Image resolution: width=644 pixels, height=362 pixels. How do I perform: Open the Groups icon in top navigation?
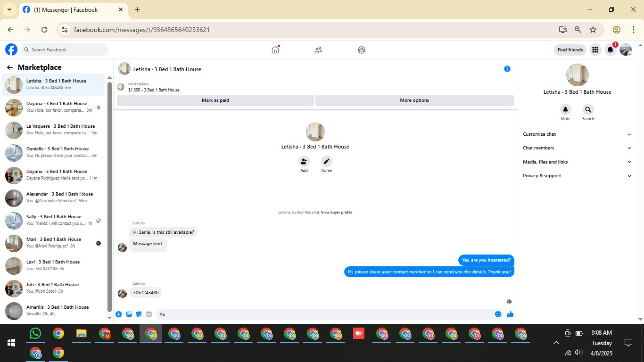[362, 49]
